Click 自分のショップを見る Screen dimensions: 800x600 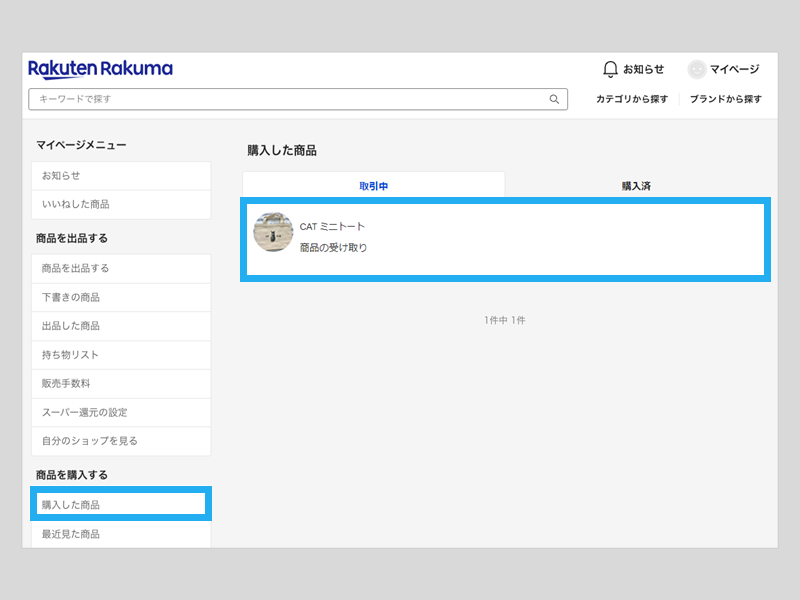pyautogui.click(x=121, y=441)
